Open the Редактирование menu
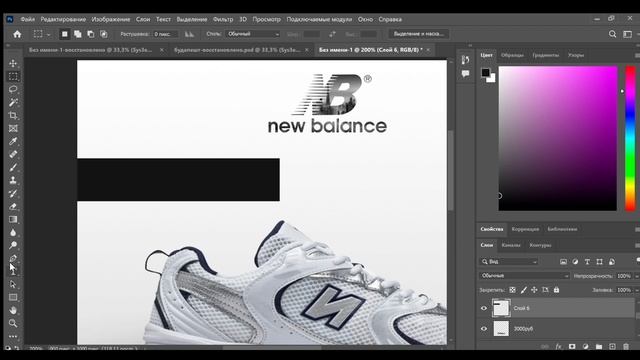 tap(63, 19)
